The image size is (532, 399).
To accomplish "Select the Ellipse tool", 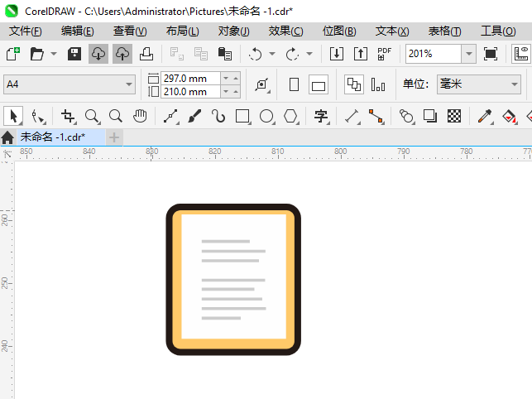I will pyautogui.click(x=266, y=116).
